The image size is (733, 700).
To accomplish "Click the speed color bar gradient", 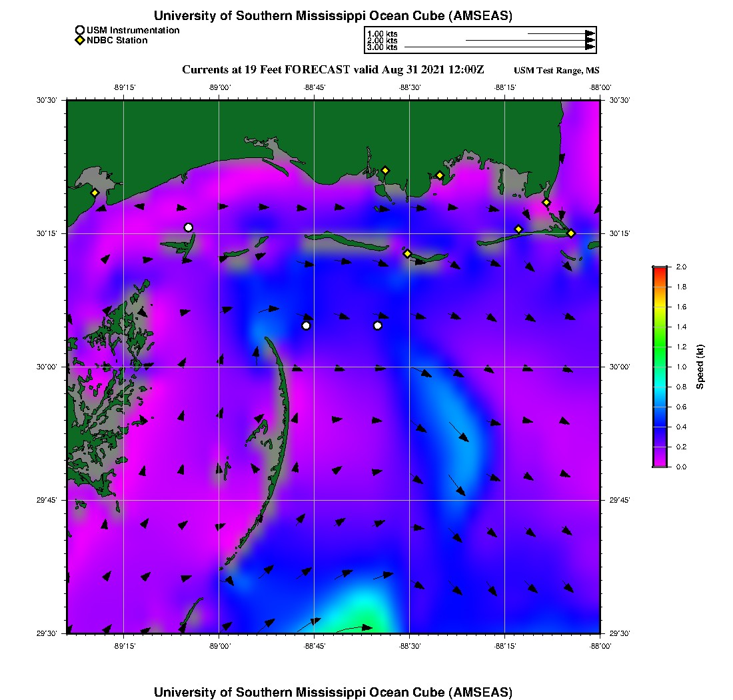I will tap(660, 367).
